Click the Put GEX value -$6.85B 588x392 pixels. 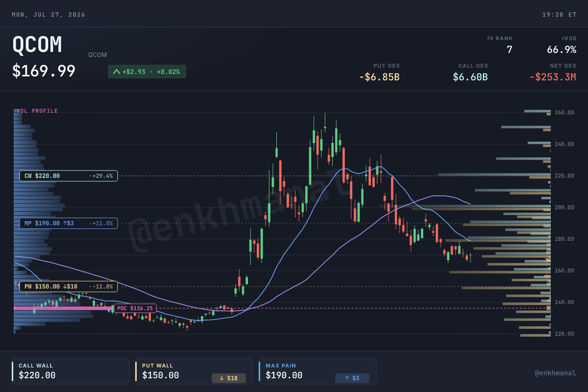[379, 77]
